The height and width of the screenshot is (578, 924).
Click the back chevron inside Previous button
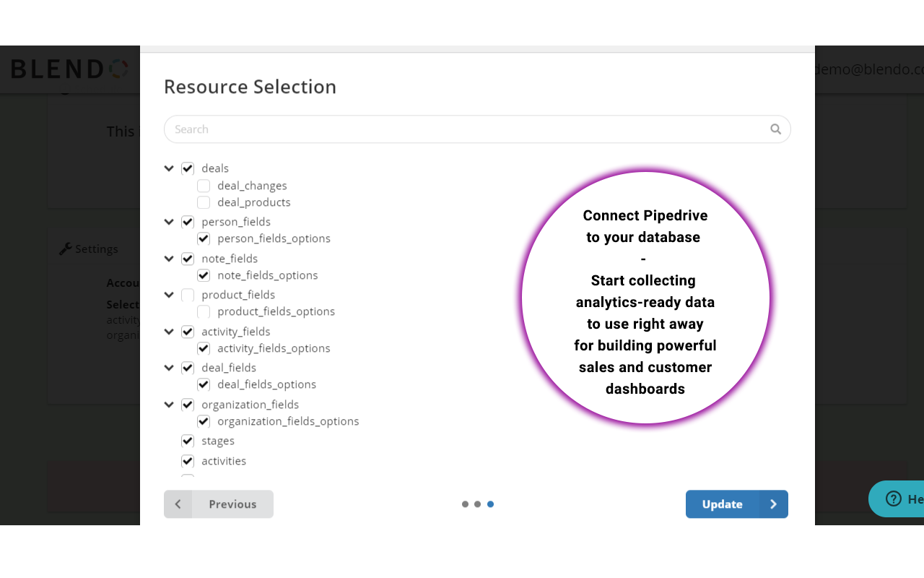pyautogui.click(x=178, y=504)
